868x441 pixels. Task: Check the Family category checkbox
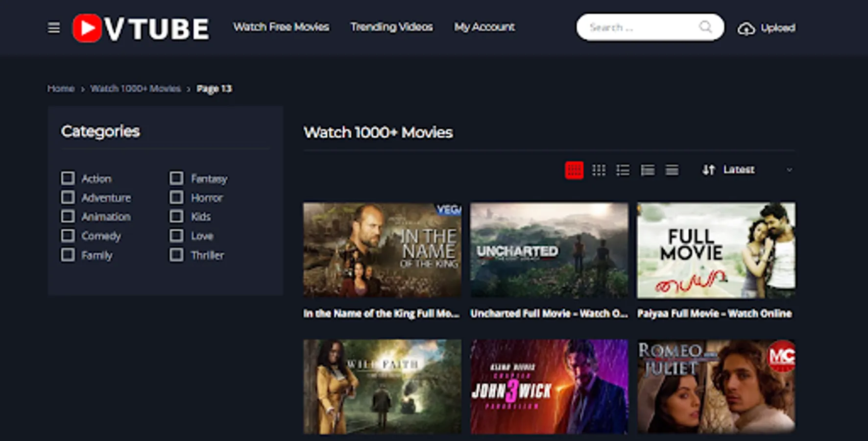[x=68, y=255]
